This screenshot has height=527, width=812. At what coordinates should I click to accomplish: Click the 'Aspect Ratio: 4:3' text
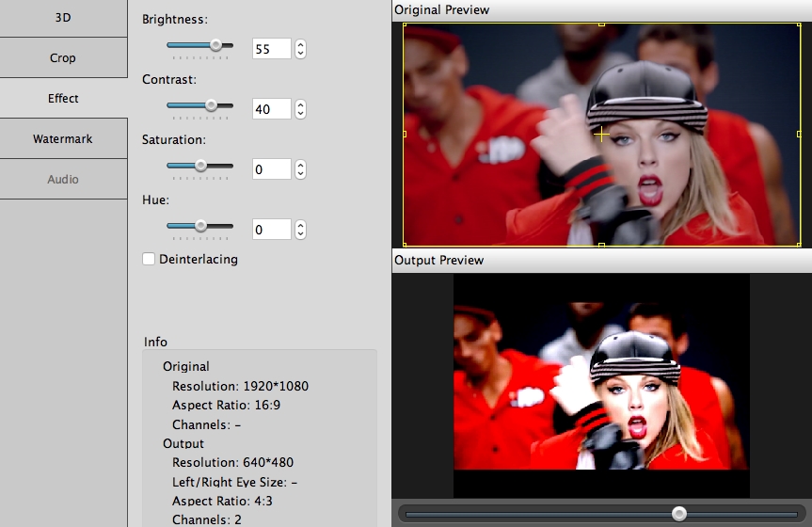click(222, 501)
